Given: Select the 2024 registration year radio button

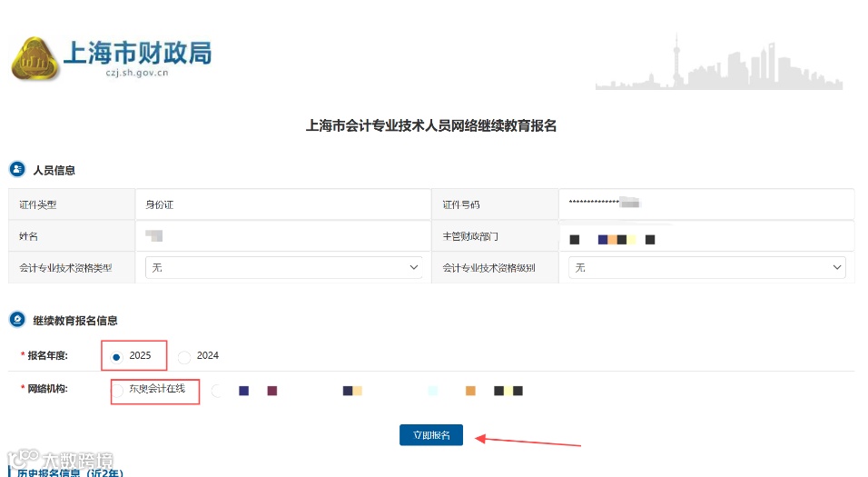Looking at the screenshot, I should [183, 357].
